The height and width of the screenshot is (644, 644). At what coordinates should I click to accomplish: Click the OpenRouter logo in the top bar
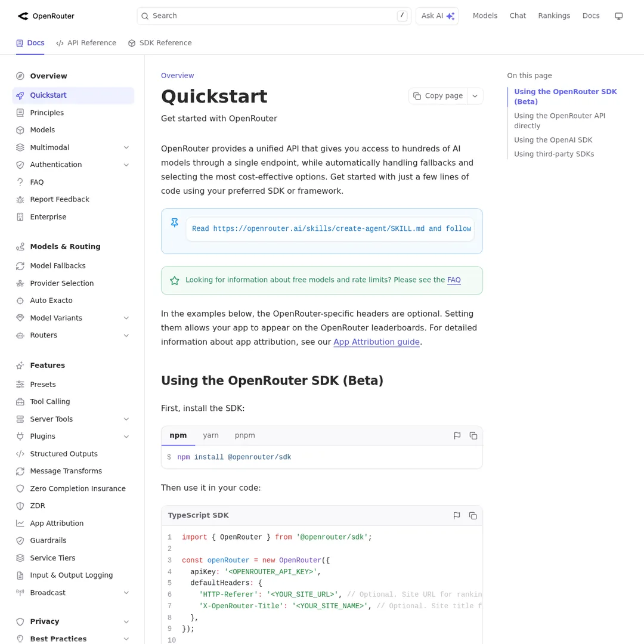(45, 16)
